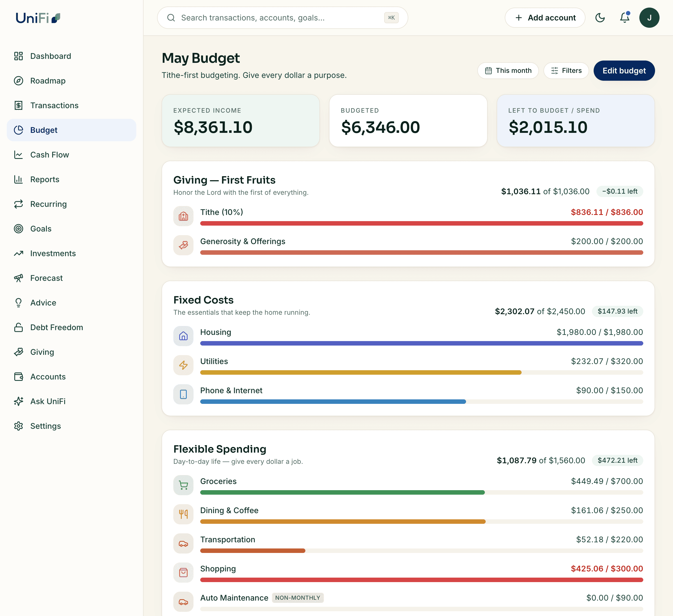Click the Auto Maintenance car icon
Screen dimensions: 673x616
pos(183,602)
